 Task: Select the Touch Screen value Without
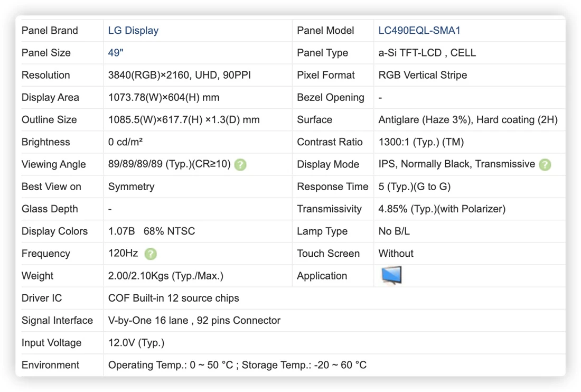pyautogui.click(x=396, y=254)
